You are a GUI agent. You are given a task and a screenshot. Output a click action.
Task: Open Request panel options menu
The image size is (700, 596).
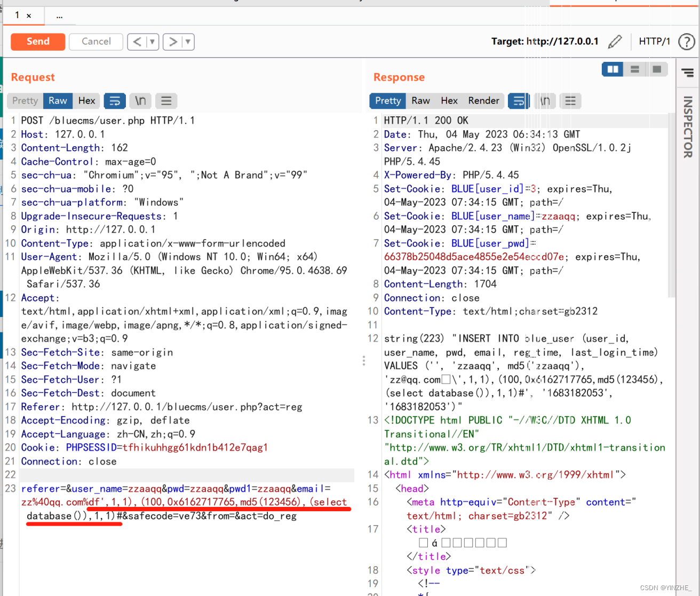[166, 101]
